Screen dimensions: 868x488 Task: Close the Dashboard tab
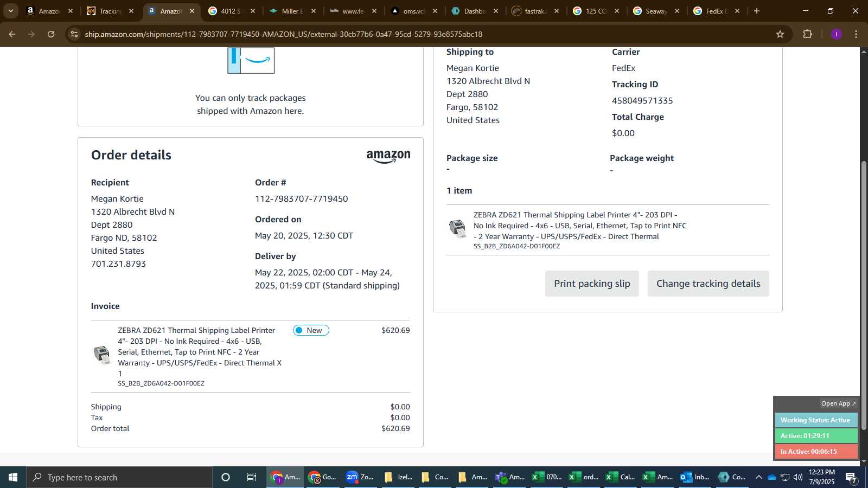pyautogui.click(x=496, y=11)
